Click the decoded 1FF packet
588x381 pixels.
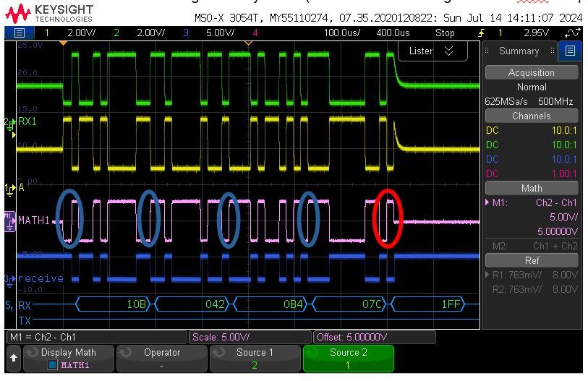tap(428, 304)
